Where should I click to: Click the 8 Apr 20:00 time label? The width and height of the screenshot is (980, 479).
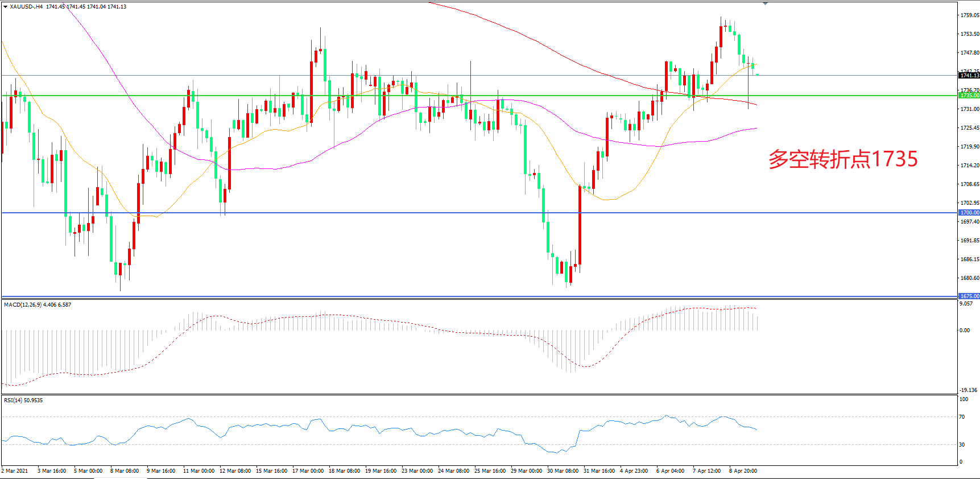(743, 471)
